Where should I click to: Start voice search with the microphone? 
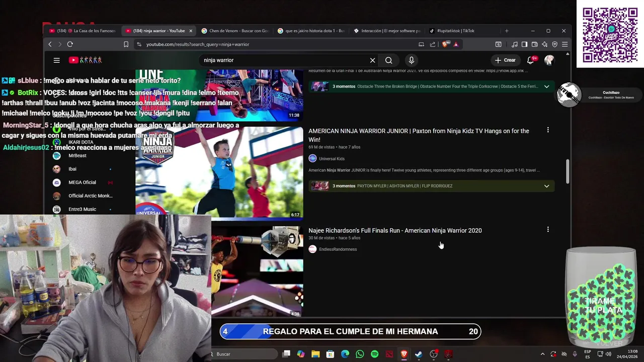411,60
